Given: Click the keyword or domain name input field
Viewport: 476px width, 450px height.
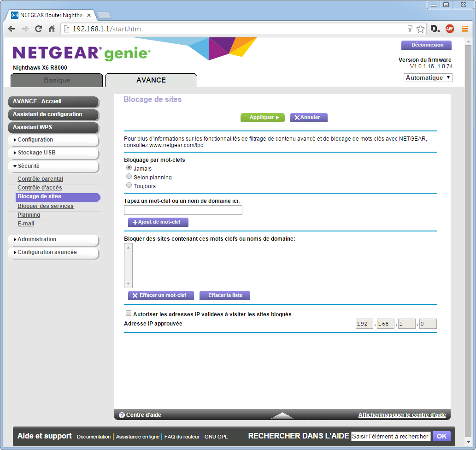Looking at the screenshot, I should pos(183,210).
